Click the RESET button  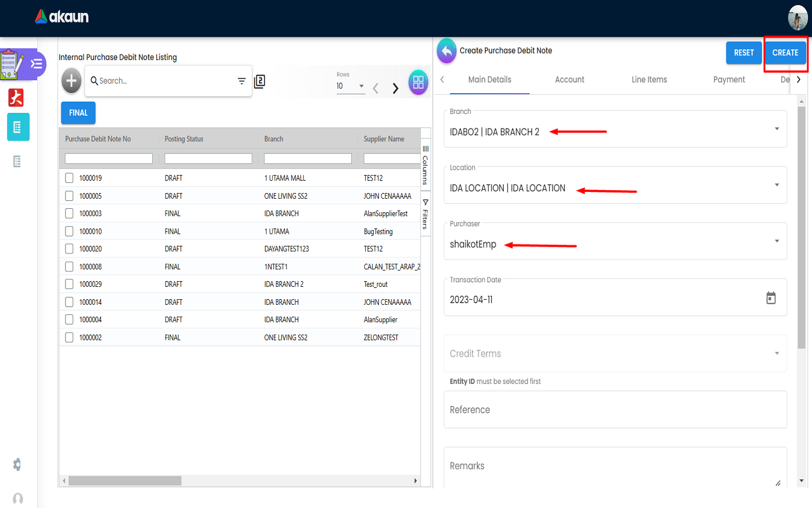[x=744, y=53]
